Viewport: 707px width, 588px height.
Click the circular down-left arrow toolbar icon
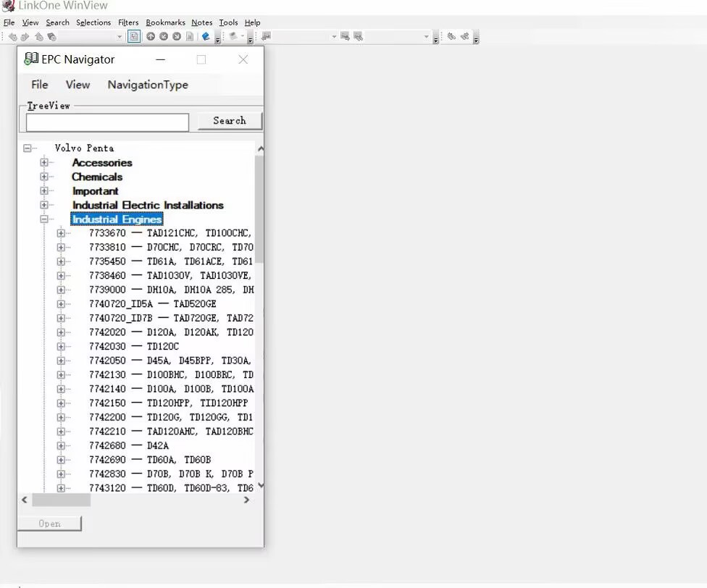(x=164, y=36)
